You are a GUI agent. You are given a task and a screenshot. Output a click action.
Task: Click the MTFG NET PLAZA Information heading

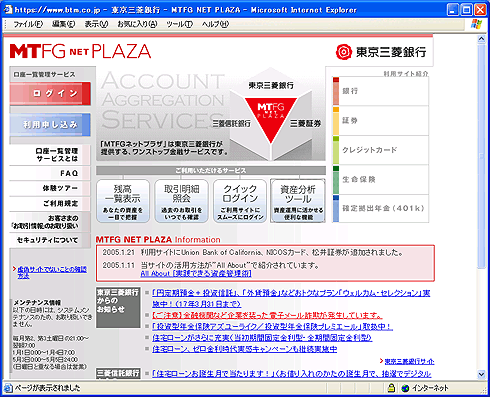(158, 239)
